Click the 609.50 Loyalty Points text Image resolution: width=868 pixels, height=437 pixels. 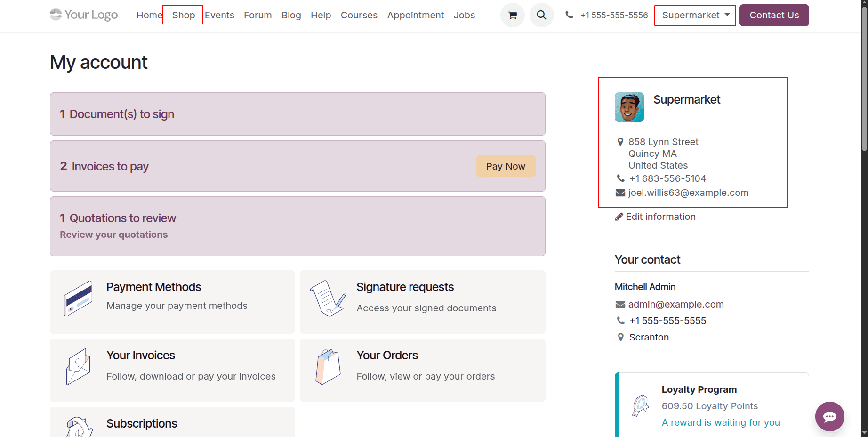tap(710, 406)
